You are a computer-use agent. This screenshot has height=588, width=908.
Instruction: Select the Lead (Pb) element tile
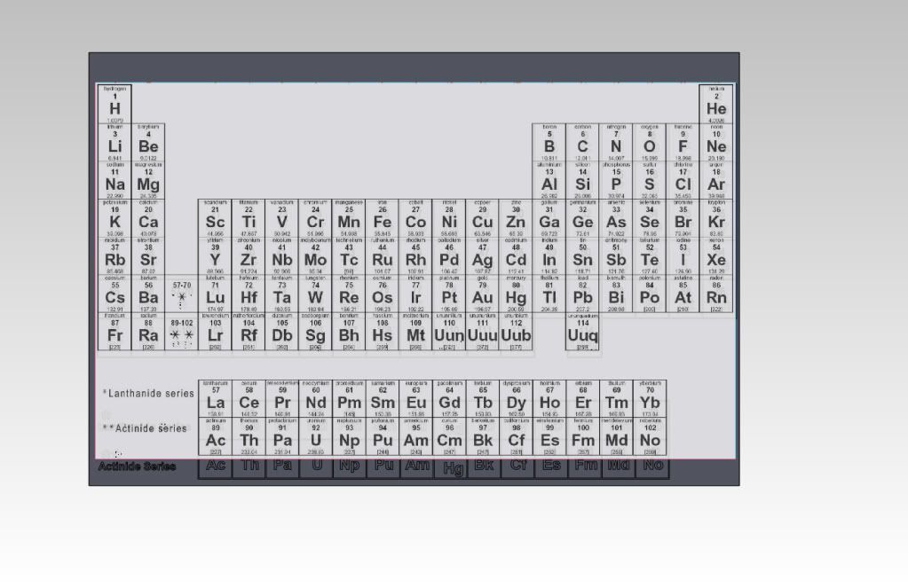tap(582, 294)
